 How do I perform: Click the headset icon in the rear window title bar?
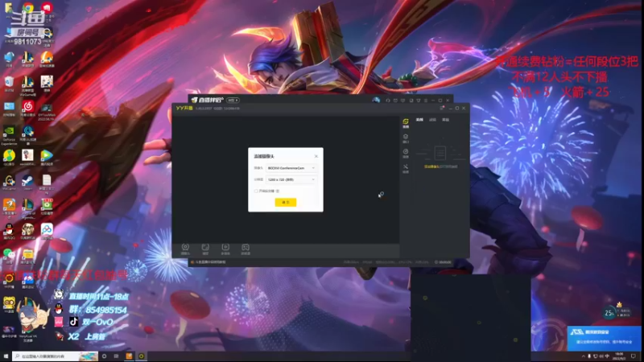[x=388, y=100]
